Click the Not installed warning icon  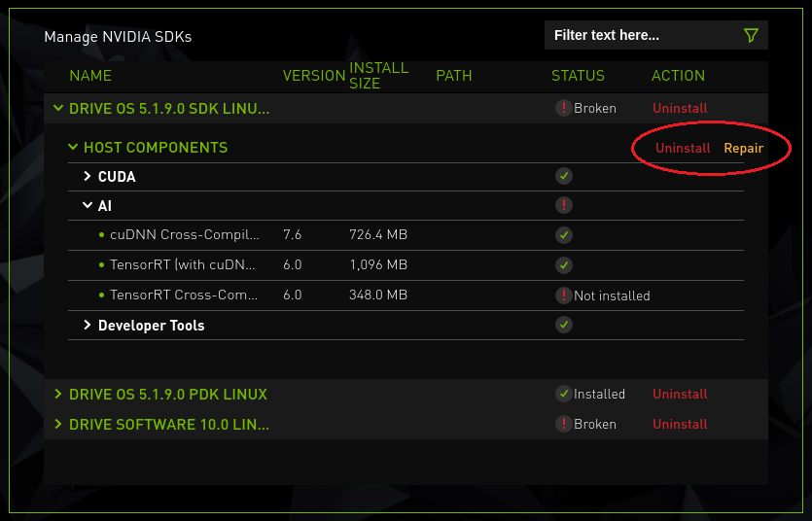click(x=563, y=295)
